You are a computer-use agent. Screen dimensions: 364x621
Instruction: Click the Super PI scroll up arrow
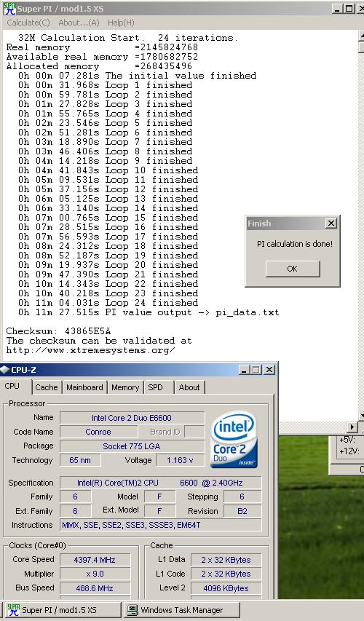click(x=362, y=36)
